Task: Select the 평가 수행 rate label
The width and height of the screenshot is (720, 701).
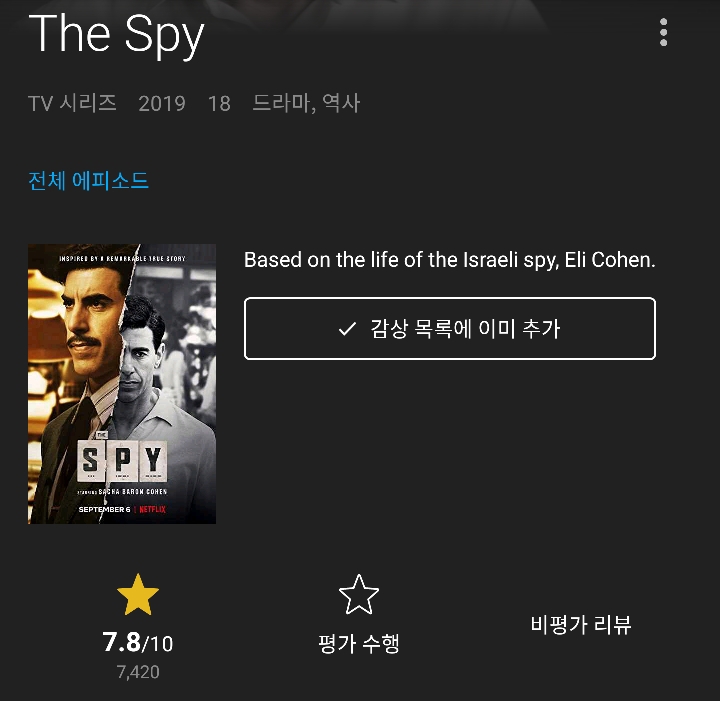Action: click(x=359, y=643)
